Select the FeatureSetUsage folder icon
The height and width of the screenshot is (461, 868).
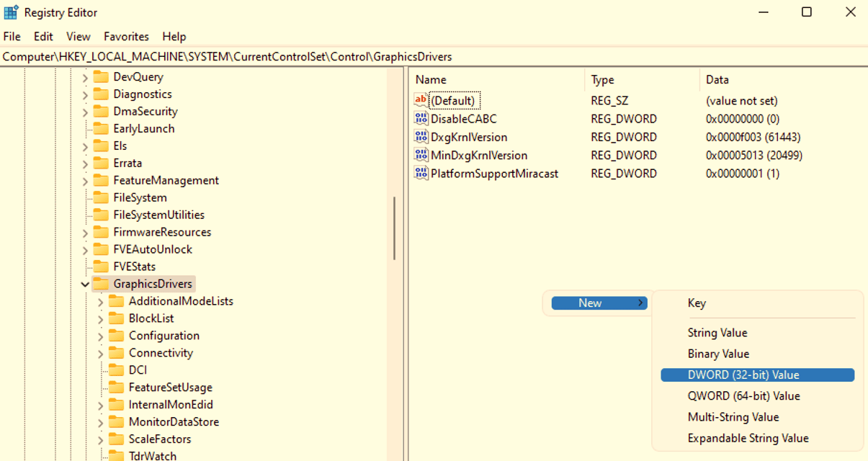[116, 388]
